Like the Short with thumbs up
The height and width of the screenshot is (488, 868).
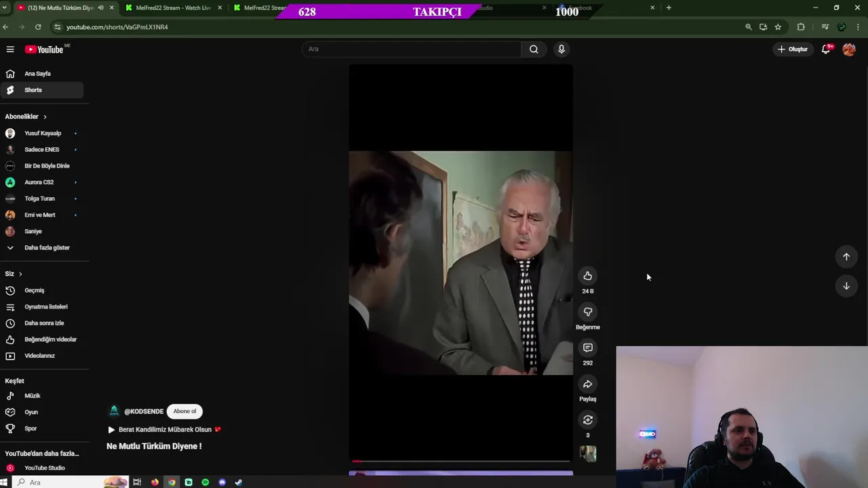pyautogui.click(x=588, y=276)
